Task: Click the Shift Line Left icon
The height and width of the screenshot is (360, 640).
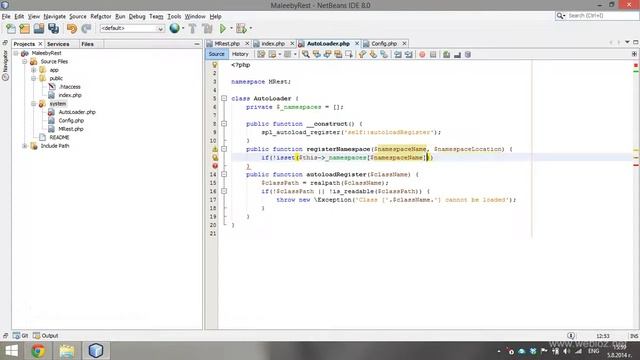Action: 398,54
